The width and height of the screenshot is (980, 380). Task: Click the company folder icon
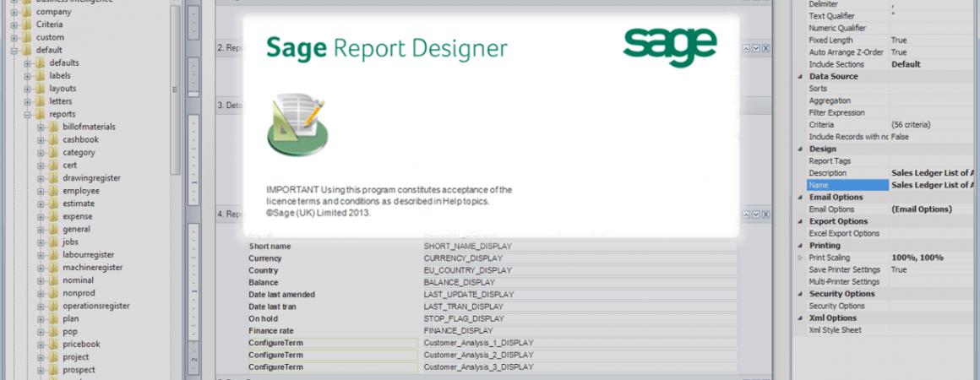pyautogui.click(x=26, y=12)
